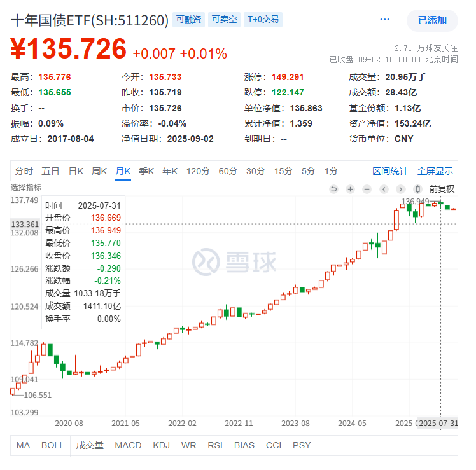Enable the MA indicator
Viewport: 476px width, 470px height.
(x=23, y=445)
